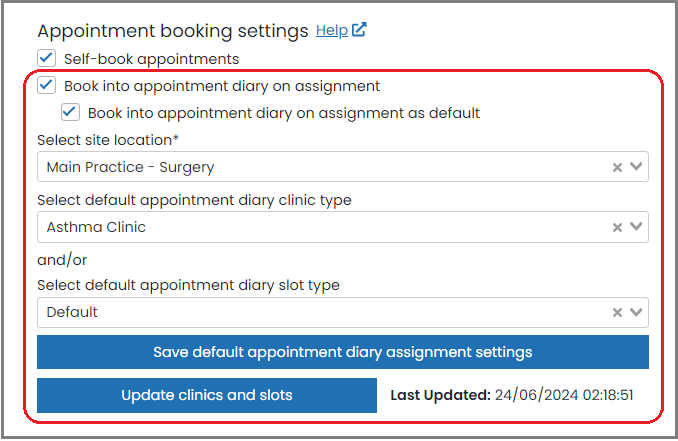Uncheck diary on assignment as default

click(x=70, y=112)
